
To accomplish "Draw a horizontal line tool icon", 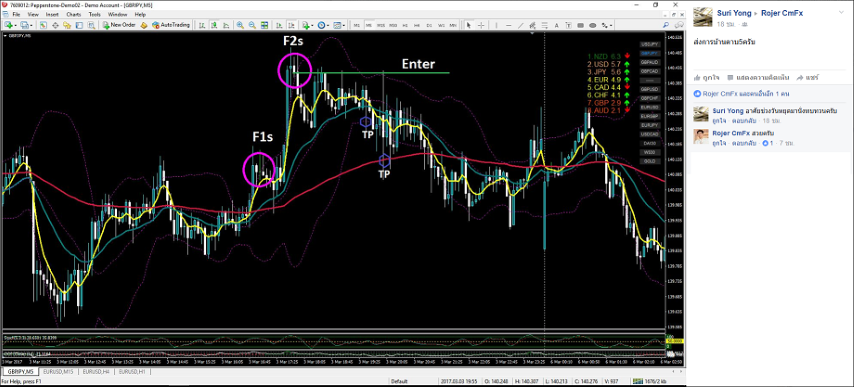I will click(x=508, y=25).
